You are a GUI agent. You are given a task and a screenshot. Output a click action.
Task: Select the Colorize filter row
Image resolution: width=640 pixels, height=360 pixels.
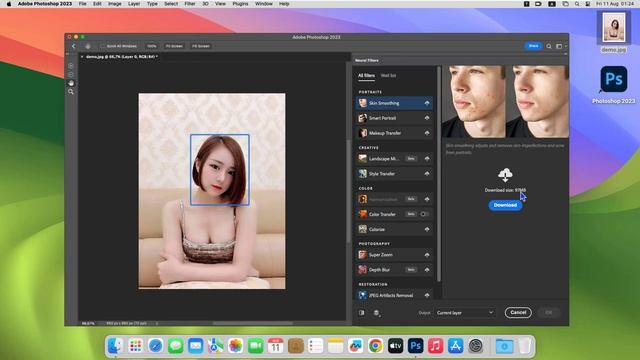(394, 229)
